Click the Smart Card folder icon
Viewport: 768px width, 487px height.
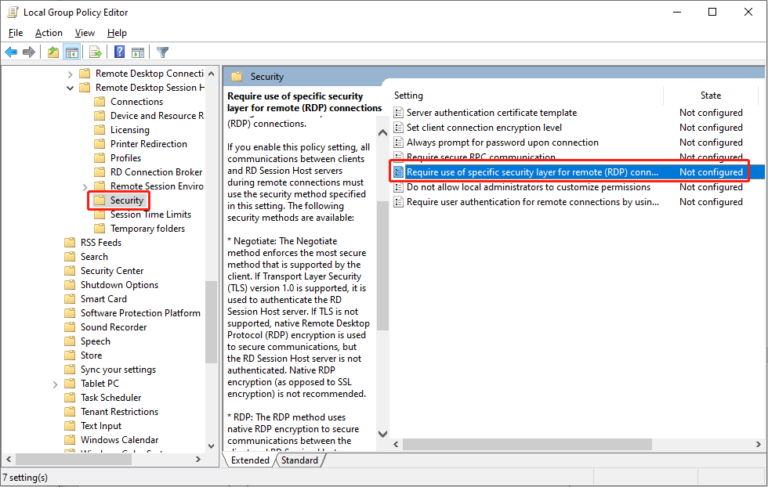point(70,299)
